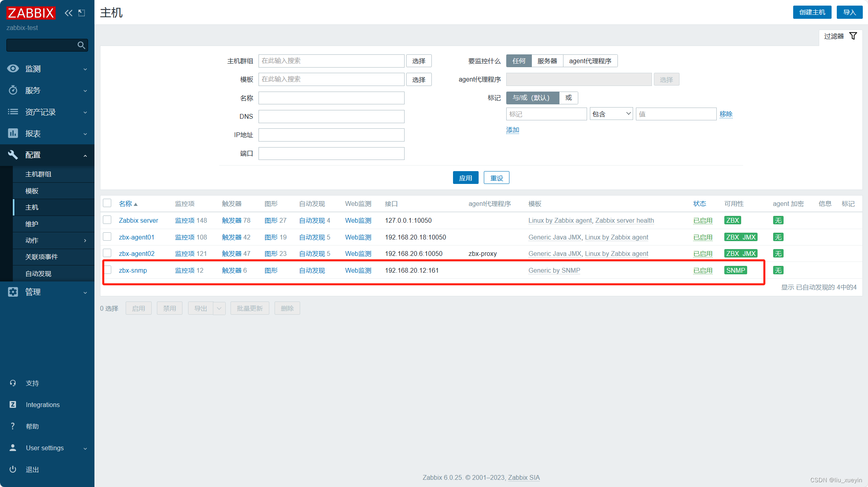The width and height of the screenshot is (868, 487).
Task: Open the 包含 tag operator dropdown
Action: point(611,114)
